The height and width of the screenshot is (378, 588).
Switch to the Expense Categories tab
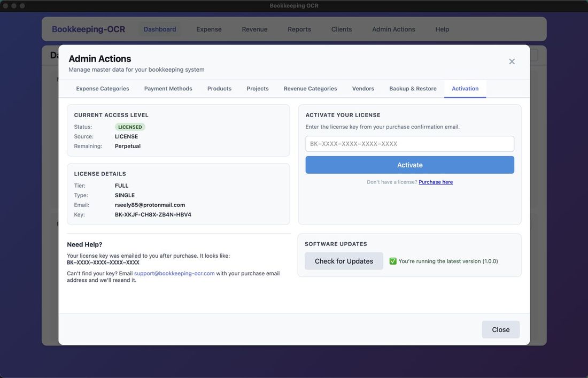103,89
